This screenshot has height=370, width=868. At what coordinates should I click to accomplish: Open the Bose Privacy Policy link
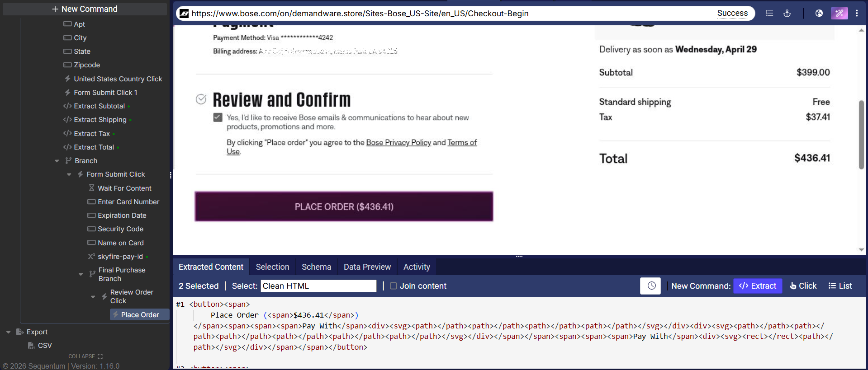(x=398, y=143)
